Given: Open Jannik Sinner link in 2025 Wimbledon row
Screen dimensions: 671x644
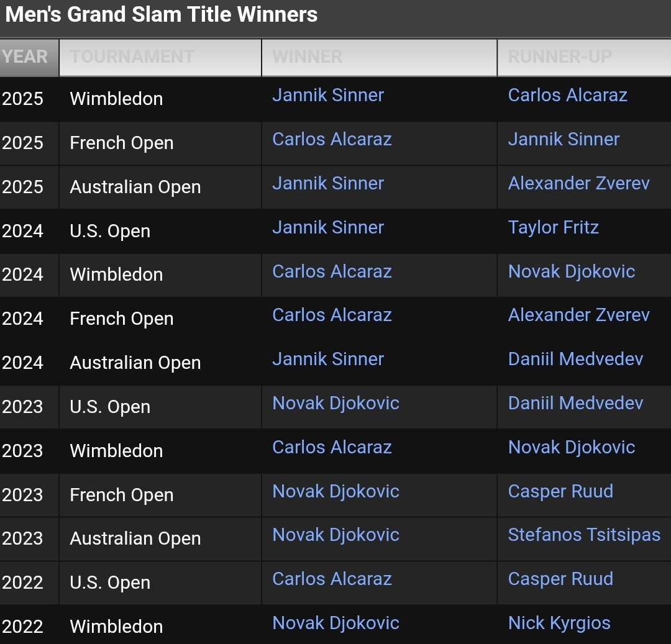Looking at the screenshot, I should tap(328, 95).
